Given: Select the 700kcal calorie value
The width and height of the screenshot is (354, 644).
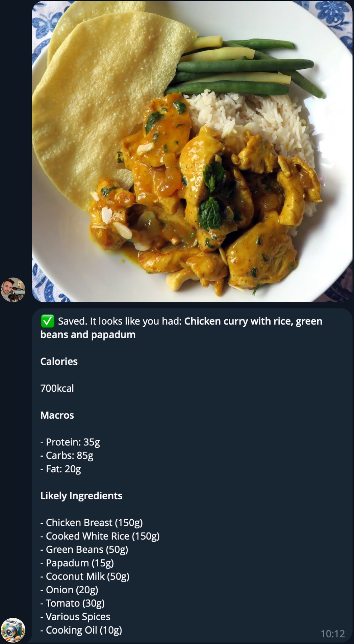Looking at the screenshot, I should click(x=57, y=388).
